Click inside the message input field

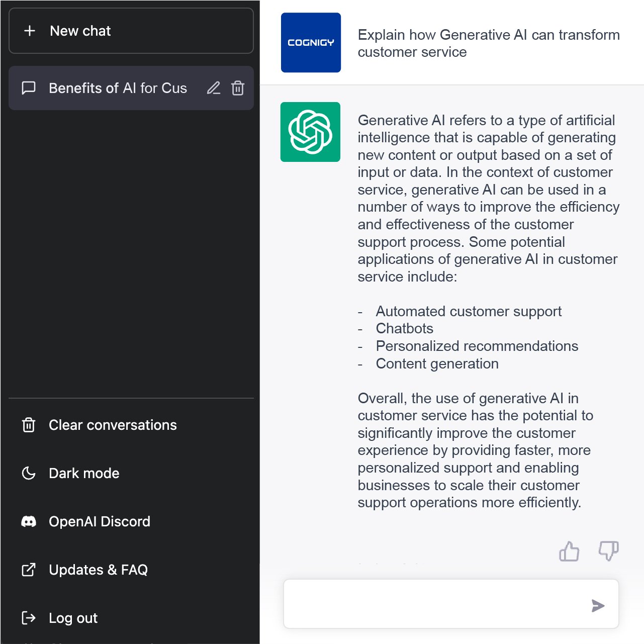[x=437, y=604]
